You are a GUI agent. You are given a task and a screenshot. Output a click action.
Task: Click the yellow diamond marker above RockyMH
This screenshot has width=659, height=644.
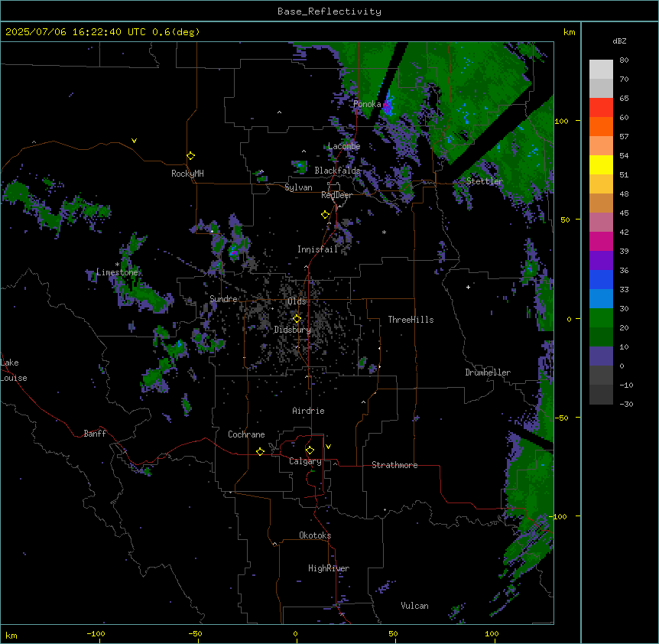coord(191,156)
